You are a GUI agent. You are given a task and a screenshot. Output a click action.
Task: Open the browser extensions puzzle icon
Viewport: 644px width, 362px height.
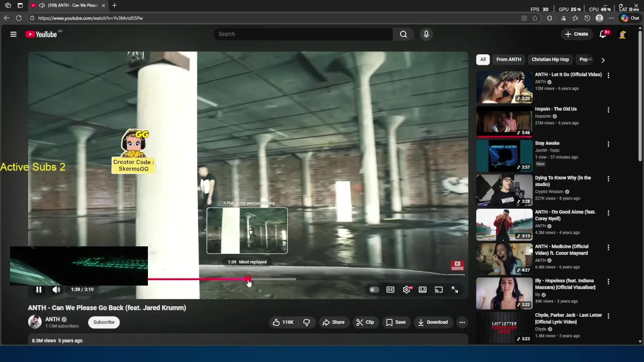(549, 18)
